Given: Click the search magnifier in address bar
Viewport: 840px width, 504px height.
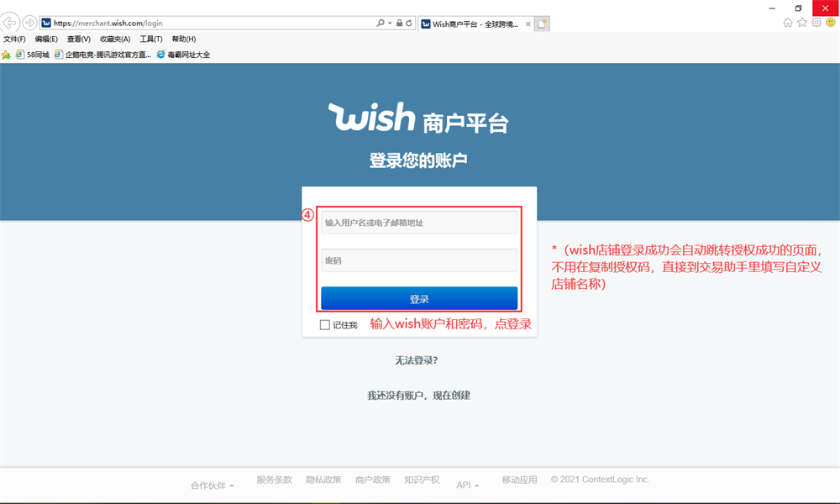Looking at the screenshot, I should (x=380, y=23).
